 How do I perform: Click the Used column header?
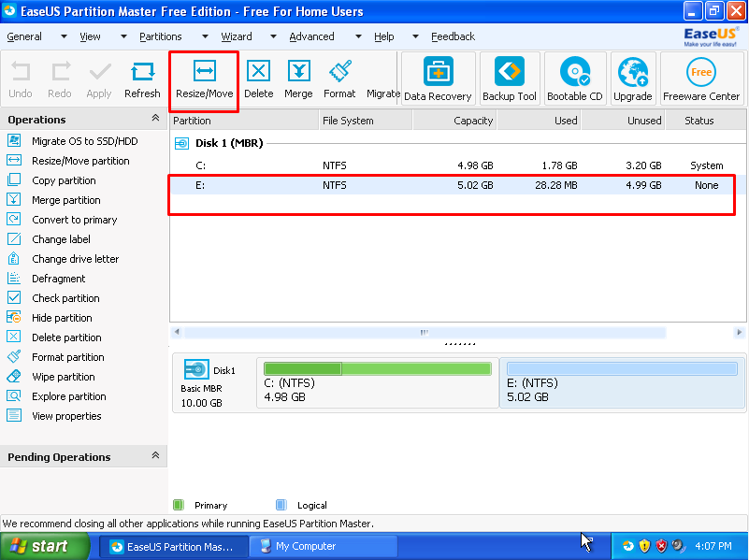(539, 121)
